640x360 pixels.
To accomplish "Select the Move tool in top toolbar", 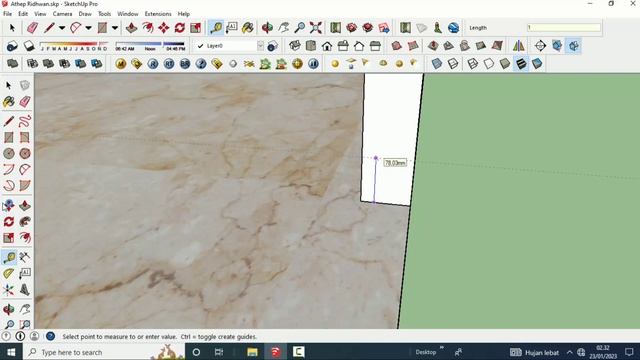I will coord(164,28).
